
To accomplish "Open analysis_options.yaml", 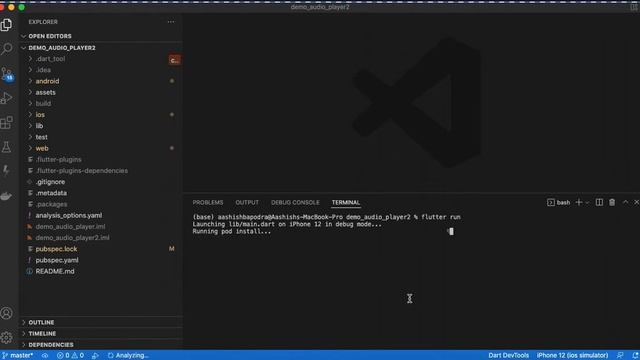I will pos(101,216).
